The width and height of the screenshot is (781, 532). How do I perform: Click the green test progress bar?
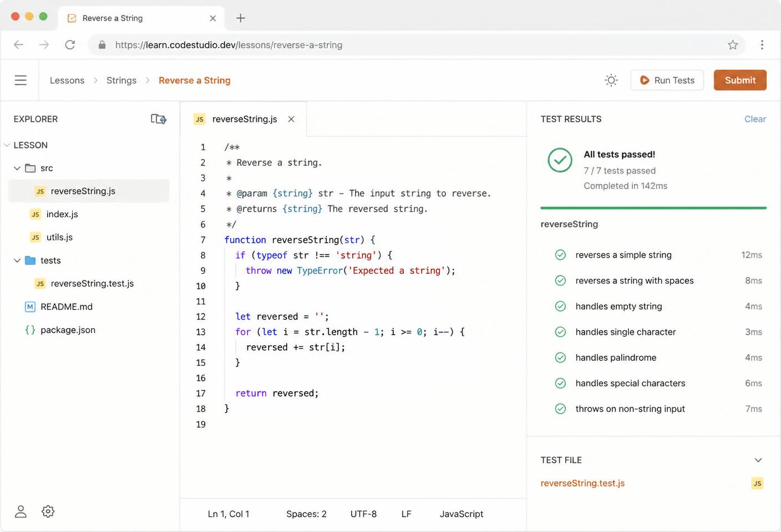tap(653, 208)
